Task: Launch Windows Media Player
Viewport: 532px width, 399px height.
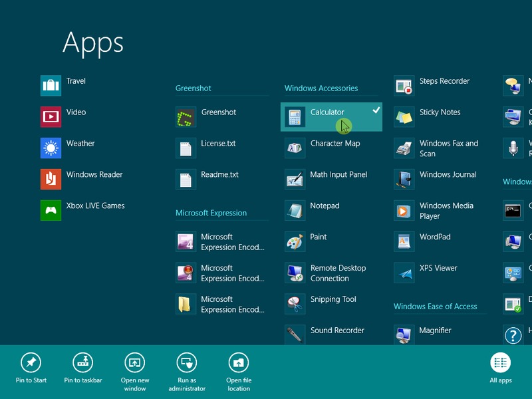Action: 404,211
